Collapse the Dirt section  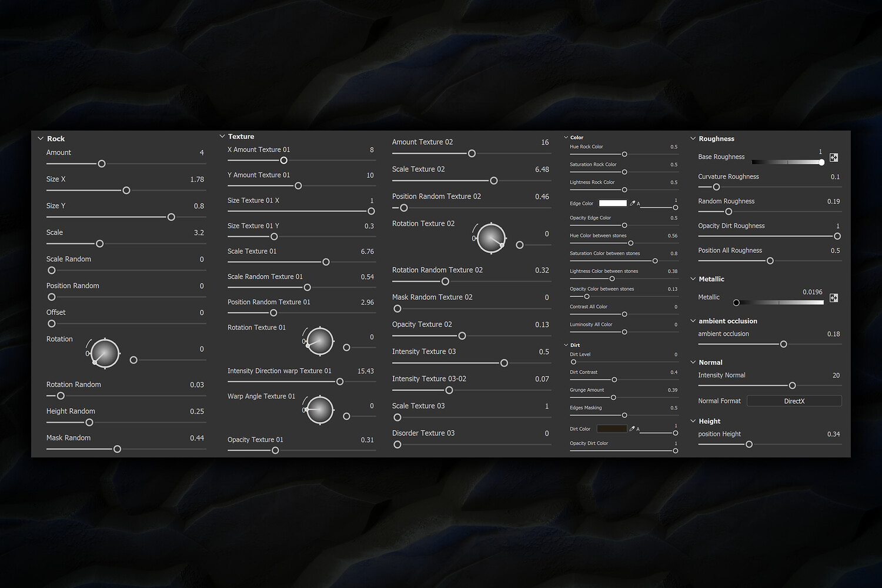click(x=566, y=345)
